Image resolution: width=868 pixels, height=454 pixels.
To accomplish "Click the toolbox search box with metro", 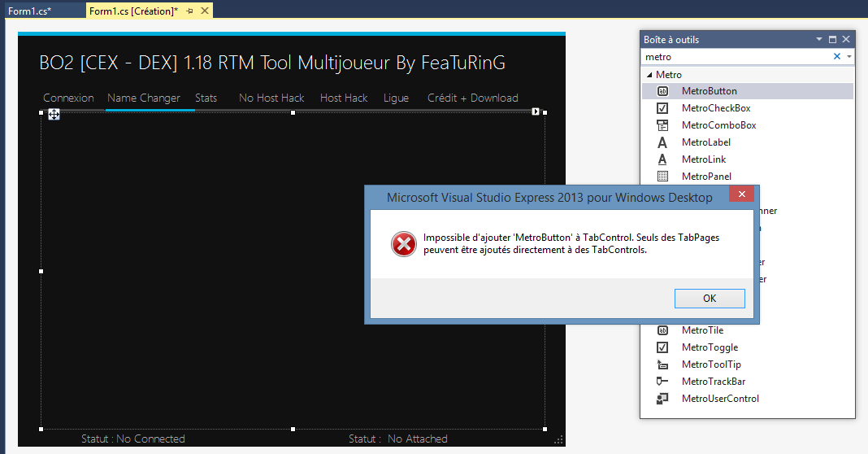I will [736, 56].
